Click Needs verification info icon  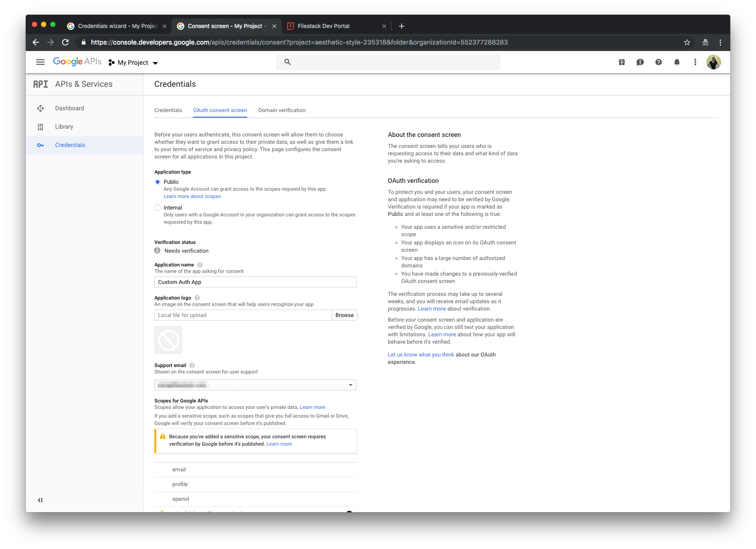click(157, 251)
